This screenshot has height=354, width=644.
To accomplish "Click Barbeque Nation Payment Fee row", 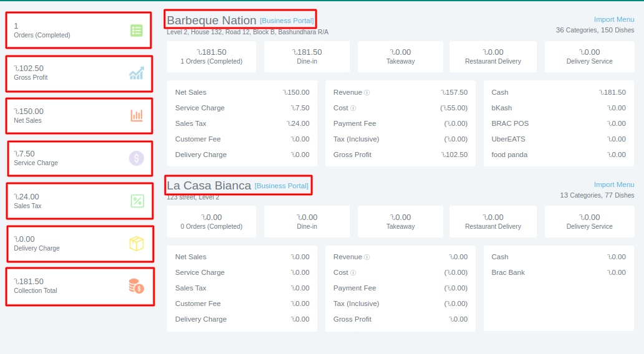I will point(400,123).
